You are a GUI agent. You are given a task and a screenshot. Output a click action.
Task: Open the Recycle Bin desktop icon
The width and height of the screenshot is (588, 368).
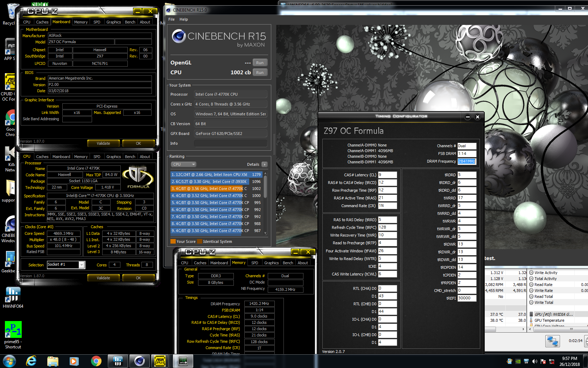coord(9,14)
